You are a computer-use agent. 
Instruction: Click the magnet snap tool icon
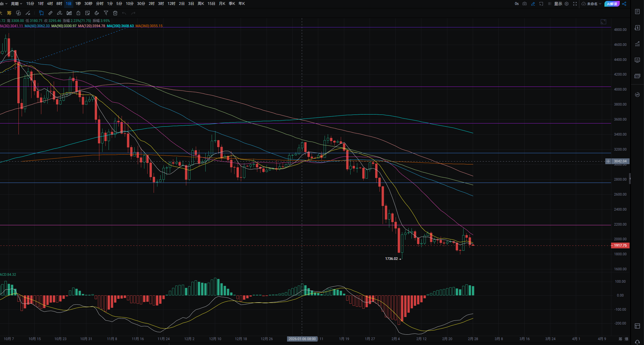(x=97, y=13)
